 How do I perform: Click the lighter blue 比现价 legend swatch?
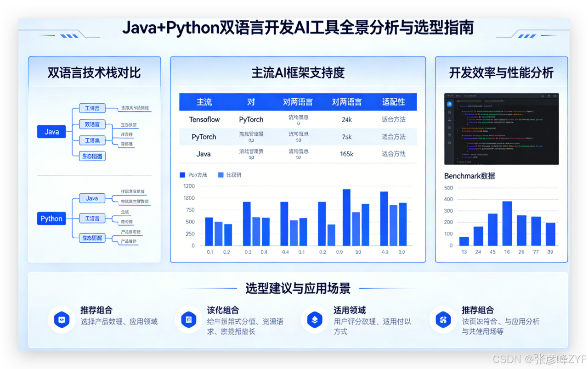pos(220,175)
